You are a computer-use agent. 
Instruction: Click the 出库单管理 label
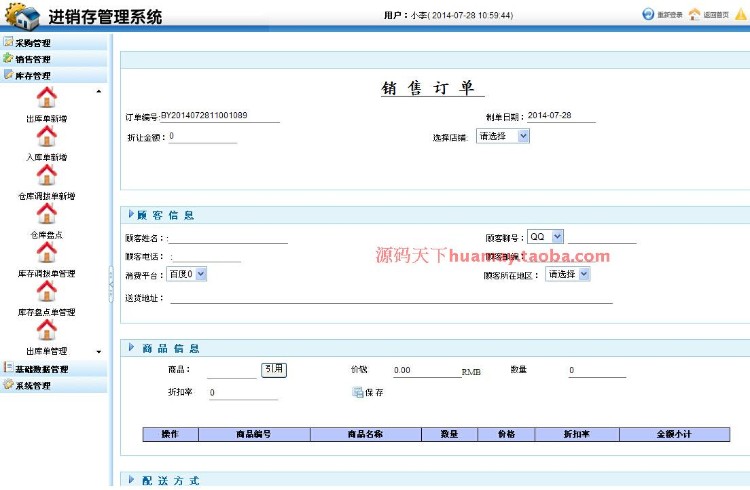tap(46, 351)
